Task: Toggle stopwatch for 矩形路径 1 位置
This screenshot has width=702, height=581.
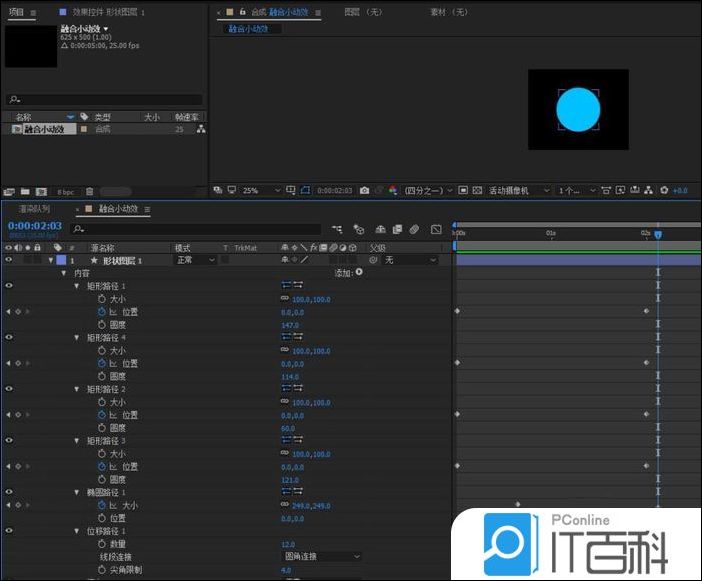Action: point(101,311)
